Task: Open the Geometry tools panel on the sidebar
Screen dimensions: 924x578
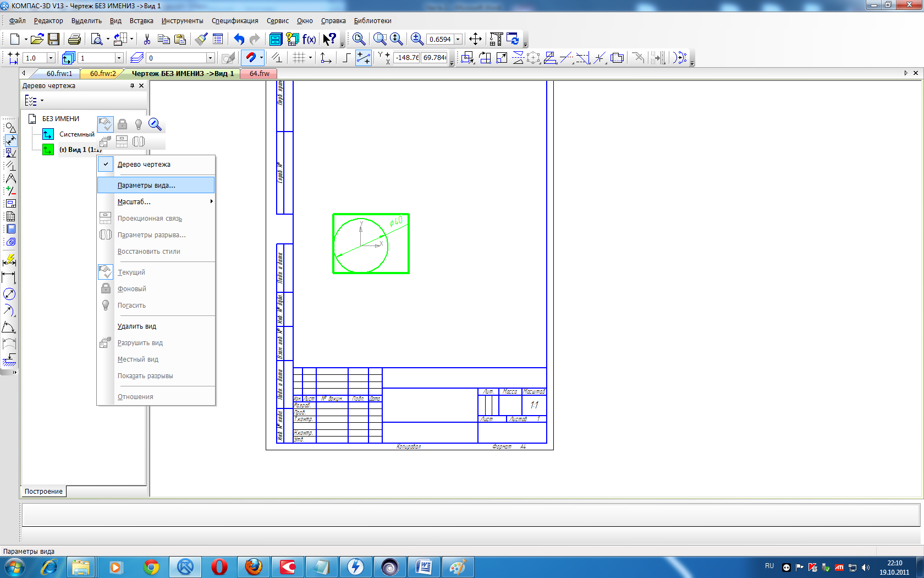Action: click(x=10, y=128)
